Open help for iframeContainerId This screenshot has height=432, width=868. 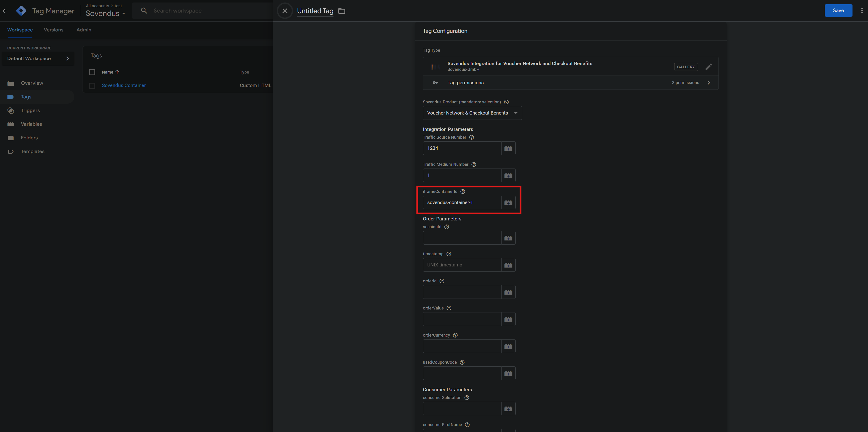tap(463, 192)
